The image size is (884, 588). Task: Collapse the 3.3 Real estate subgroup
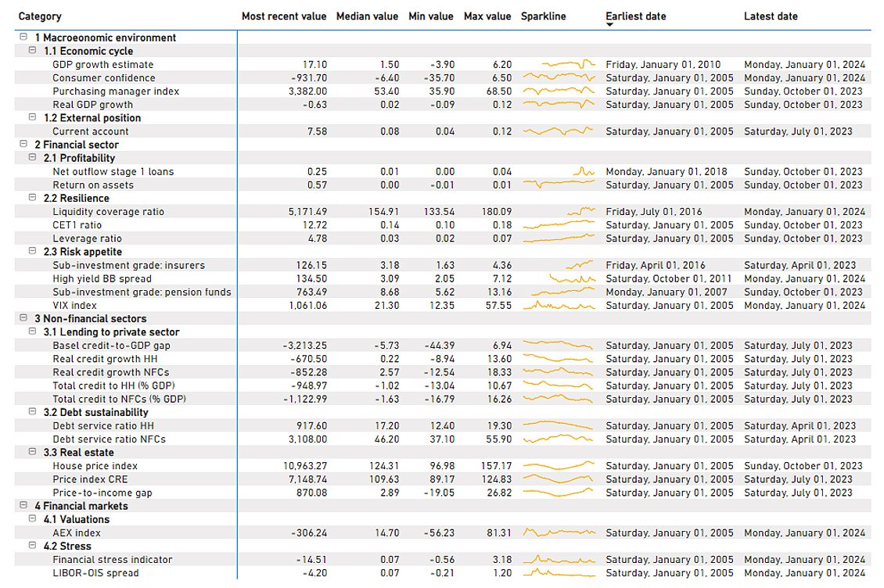coord(33,452)
